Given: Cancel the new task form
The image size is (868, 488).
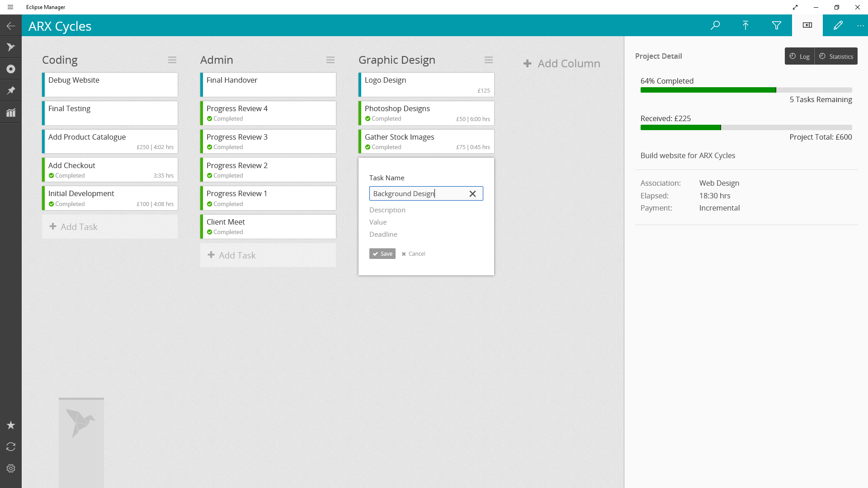Looking at the screenshot, I should point(413,254).
